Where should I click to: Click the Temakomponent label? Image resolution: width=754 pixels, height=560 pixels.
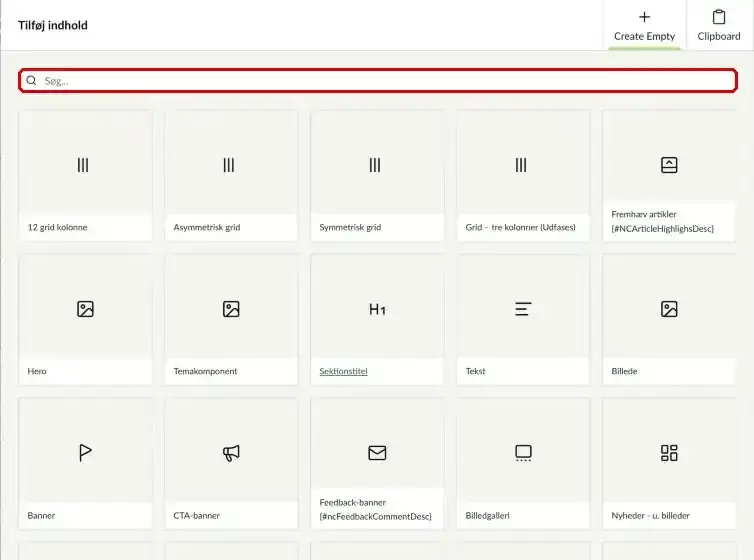pyautogui.click(x=205, y=371)
